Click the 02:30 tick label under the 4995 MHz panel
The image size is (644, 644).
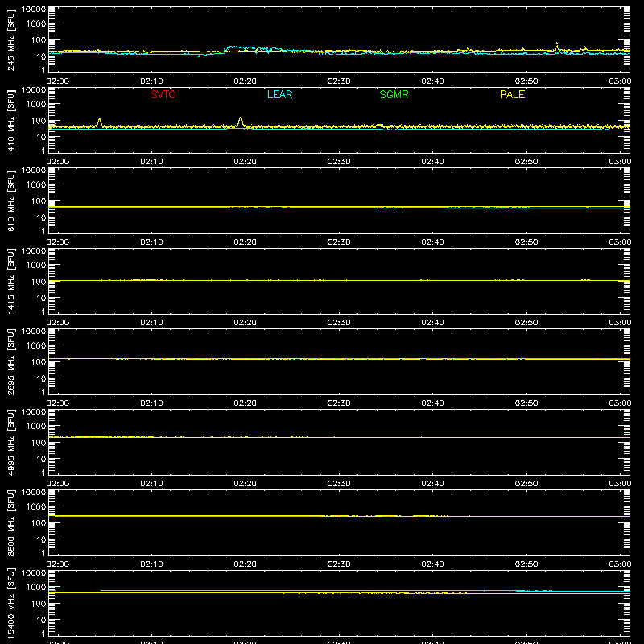coord(339,484)
